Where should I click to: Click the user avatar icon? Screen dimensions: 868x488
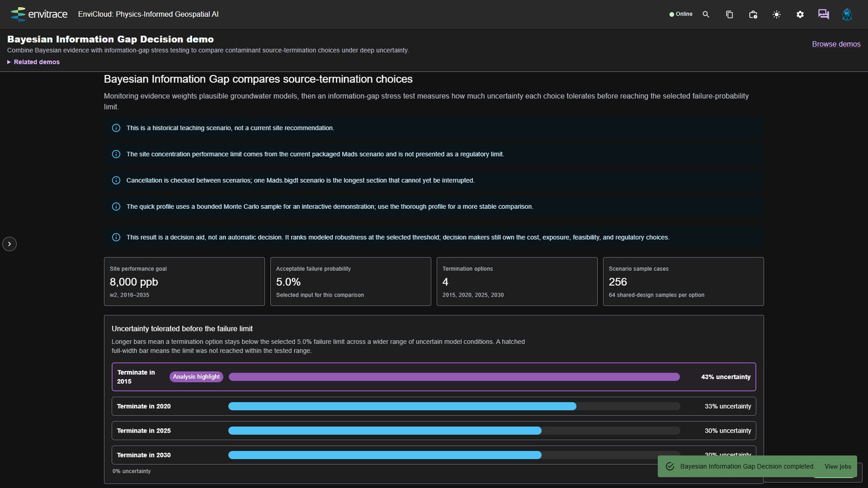click(x=847, y=14)
